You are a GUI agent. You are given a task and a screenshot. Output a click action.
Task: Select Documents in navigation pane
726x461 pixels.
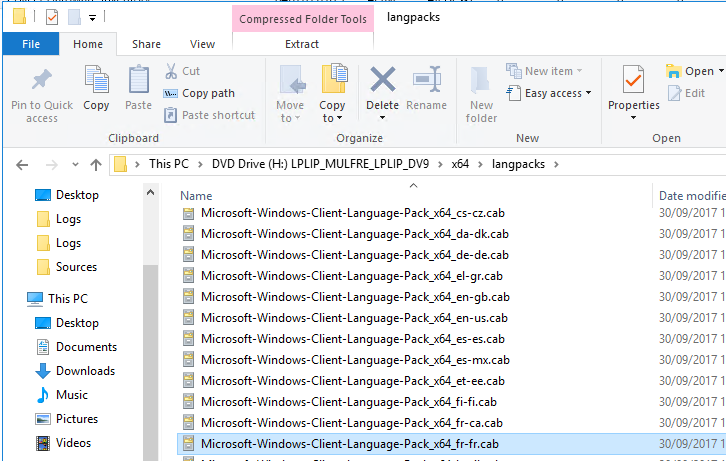click(x=77, y=347)
